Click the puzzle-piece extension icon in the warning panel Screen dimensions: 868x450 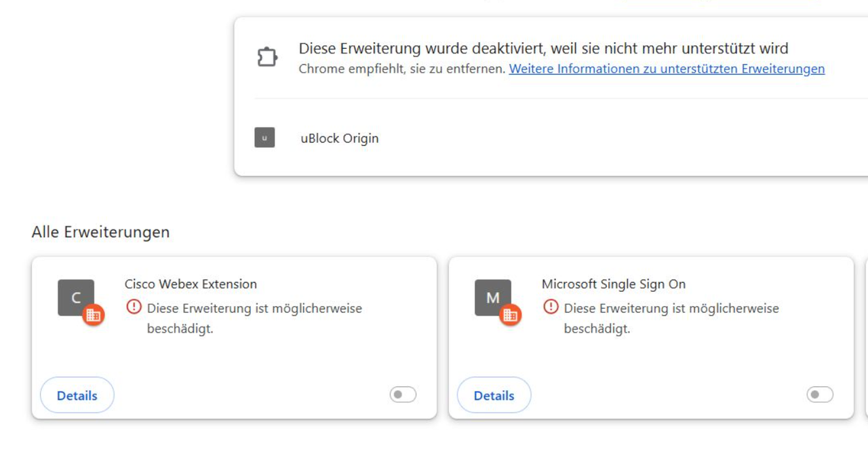pyautogui.click(x=267, y=57)
